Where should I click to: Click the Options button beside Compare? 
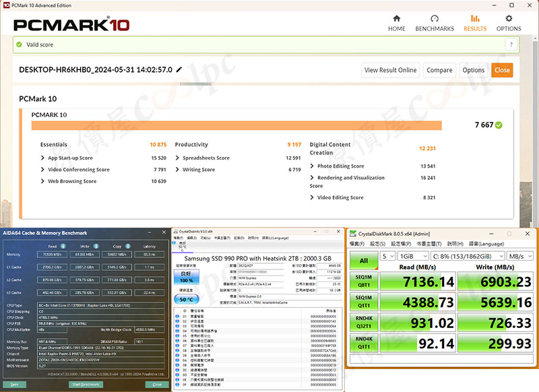click(x=474, y=70)
